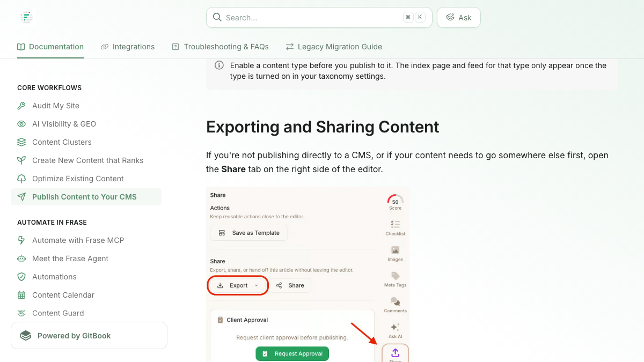644x362 pixels.
Task: Click the calendar icon for Content Calendar
Action: point(21,295)
